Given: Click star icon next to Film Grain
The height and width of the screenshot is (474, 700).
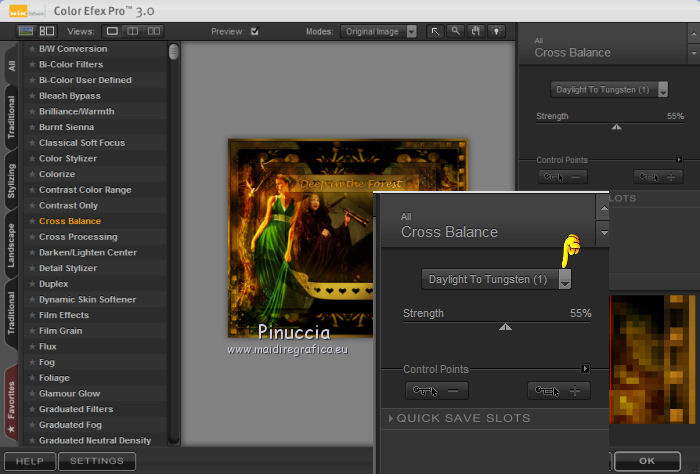Looking at the screenshot, I should (x=32, y=331).
